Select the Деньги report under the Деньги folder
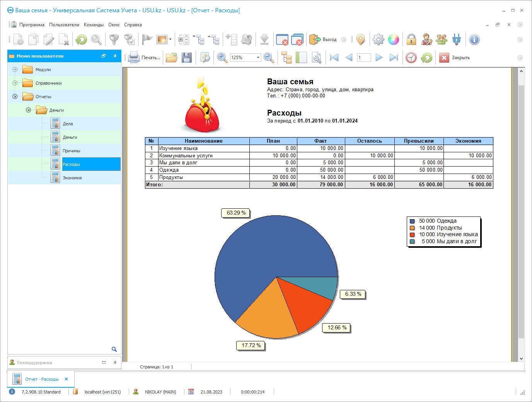The height and width of the screenshot is (402, 532). (70, 137)
